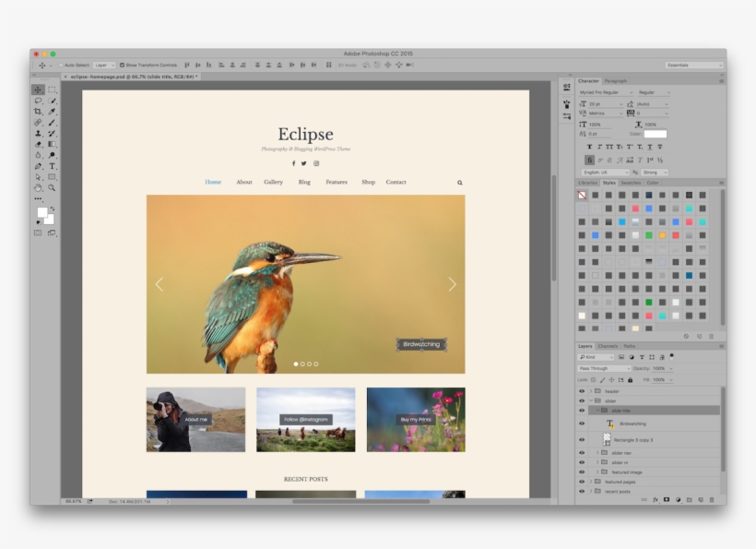Hide the Rectangle 3 copy 3 layer

(582, 440)
